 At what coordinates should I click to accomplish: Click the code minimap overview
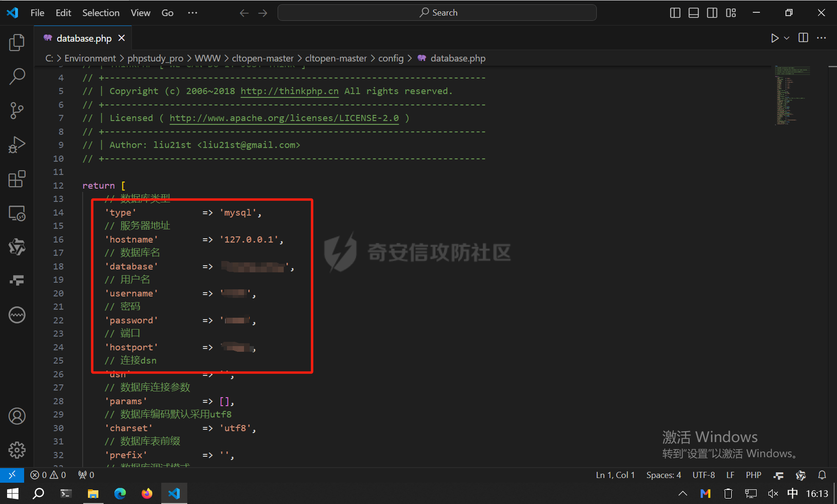coord(792,95)
